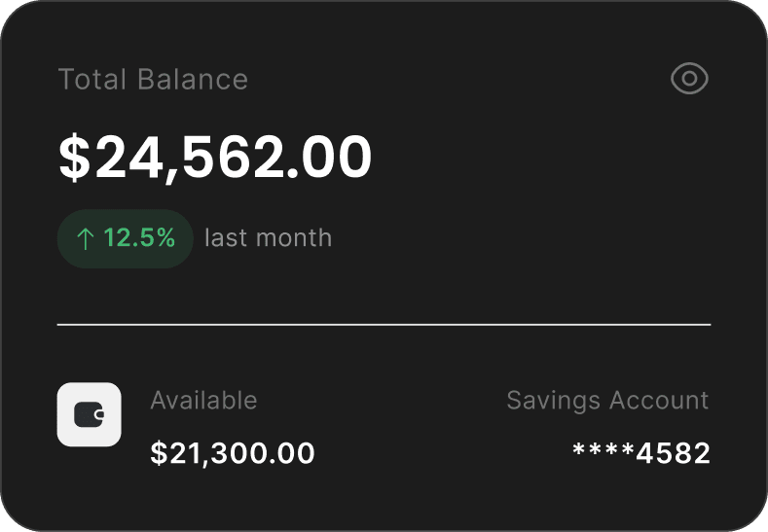Click the white wallet icon

pyautogui.click(x=90, y=414)
